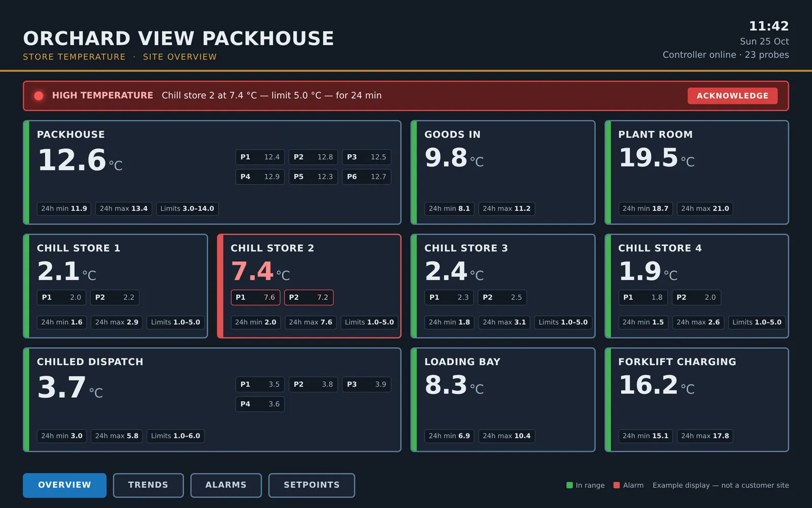
Task: Select Chill Store 4 probe P1 1.8
Action: [x=643, y=298]
